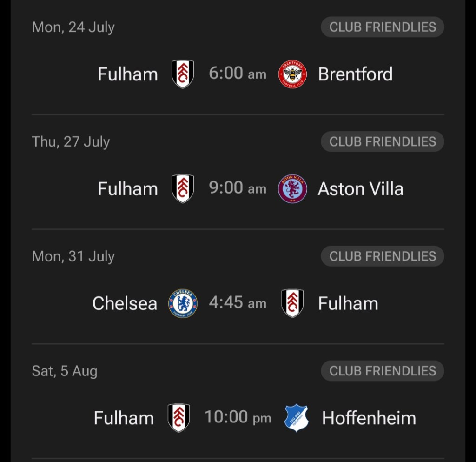Select the Chelsea team name
This screenshot has width=476, height=462.
coord(125,303)
